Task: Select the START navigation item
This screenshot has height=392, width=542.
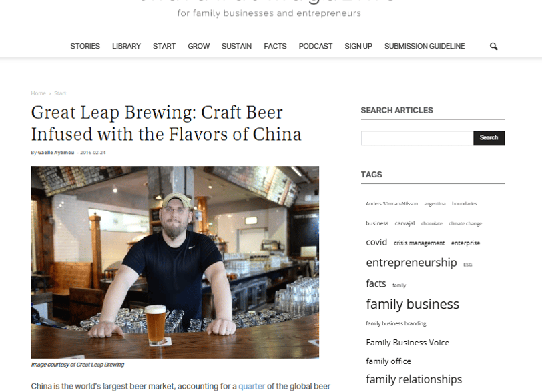Action: 164,46
